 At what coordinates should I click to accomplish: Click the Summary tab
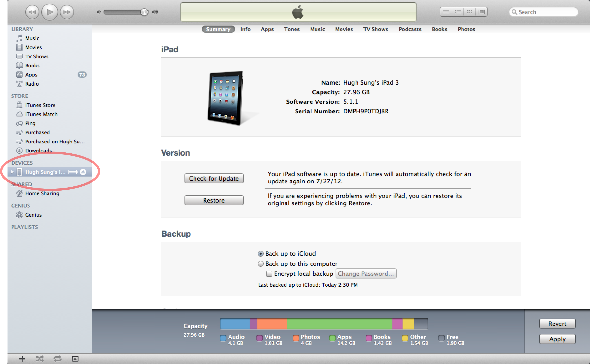click(218, 29)
